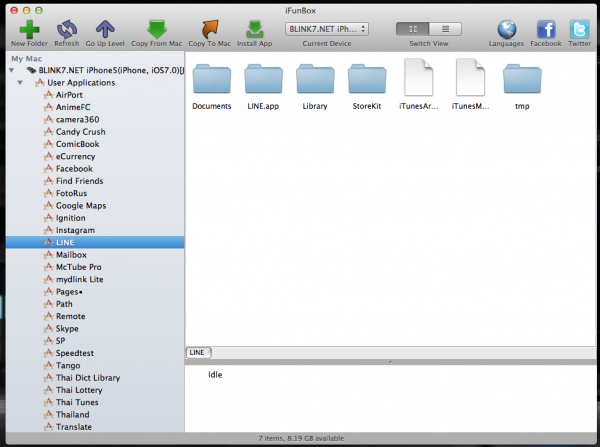Click the LINE path tab

(198, 352)
